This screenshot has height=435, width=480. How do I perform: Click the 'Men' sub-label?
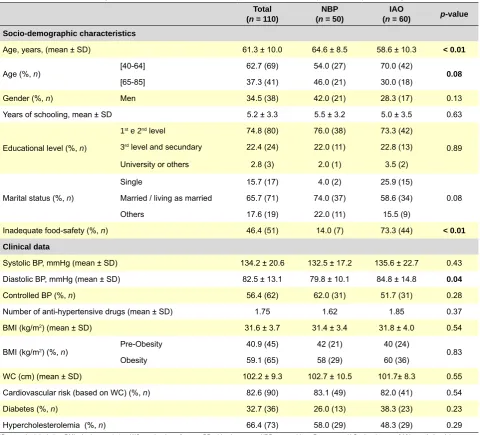(x=128, y=98)
